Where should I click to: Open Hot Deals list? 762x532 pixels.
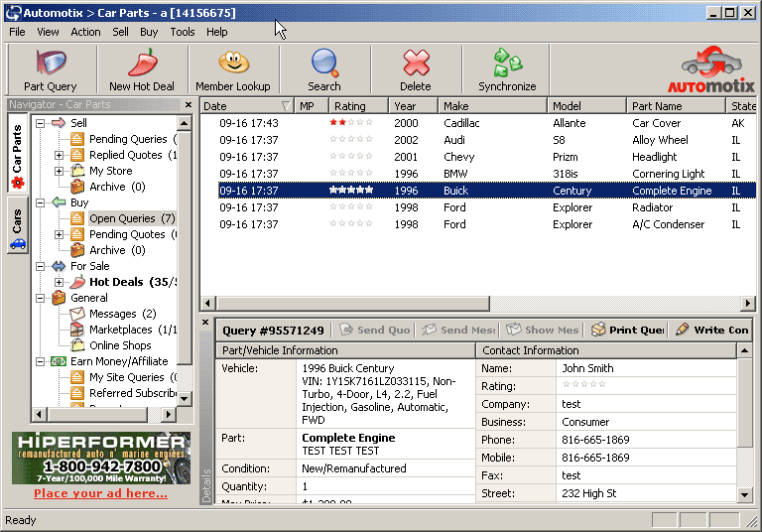123,282
